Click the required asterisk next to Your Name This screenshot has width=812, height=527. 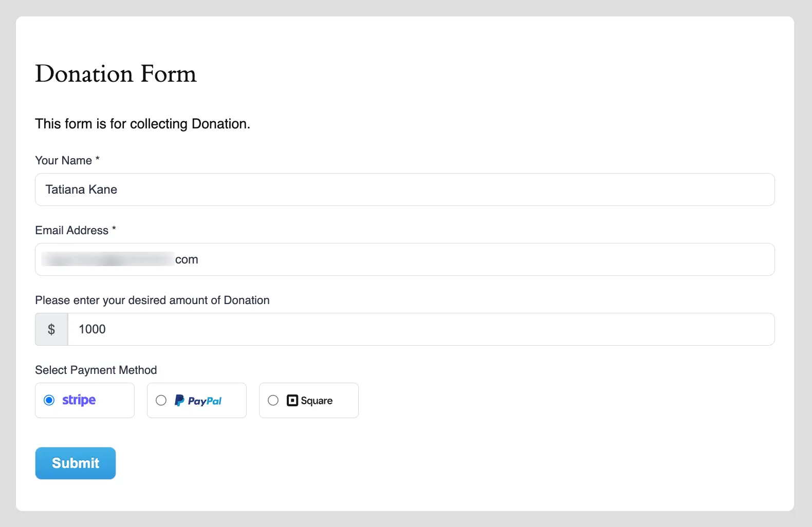[x=97, y=159]
